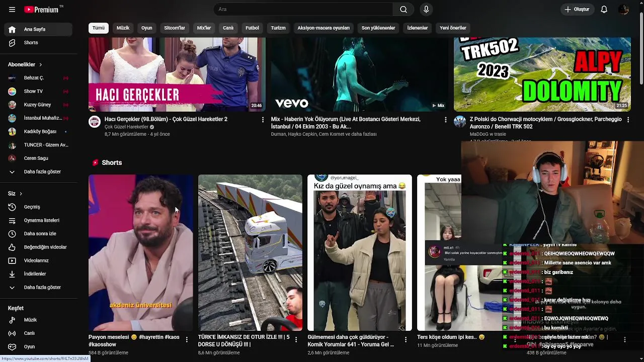
Task: Start voice search with microphone
Action: (x=426, y=9)
